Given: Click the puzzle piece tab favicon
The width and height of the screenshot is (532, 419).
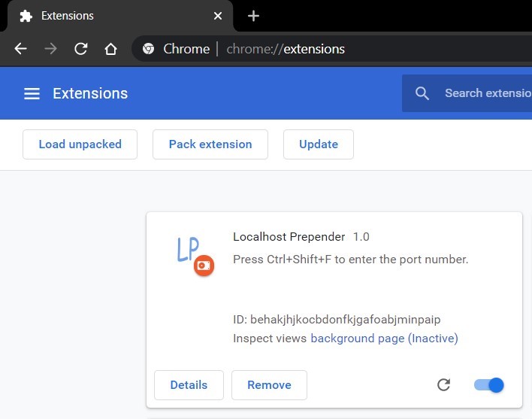Looking at the screenshot, I should [x=26, y=16].
